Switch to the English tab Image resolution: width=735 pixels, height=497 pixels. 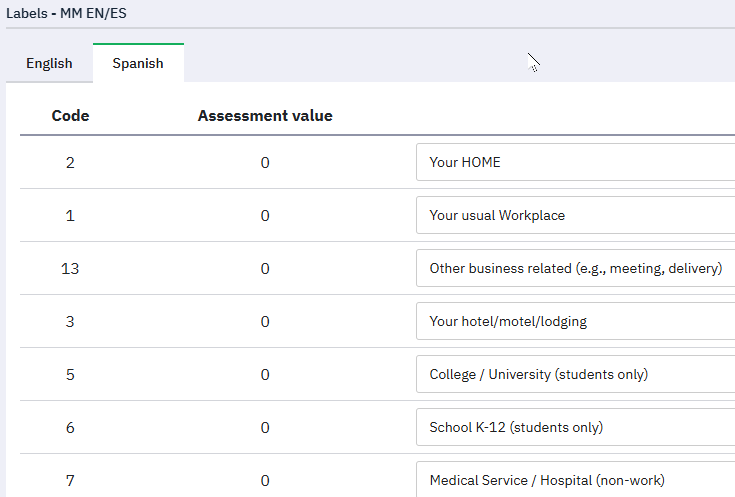click(49, 63)
